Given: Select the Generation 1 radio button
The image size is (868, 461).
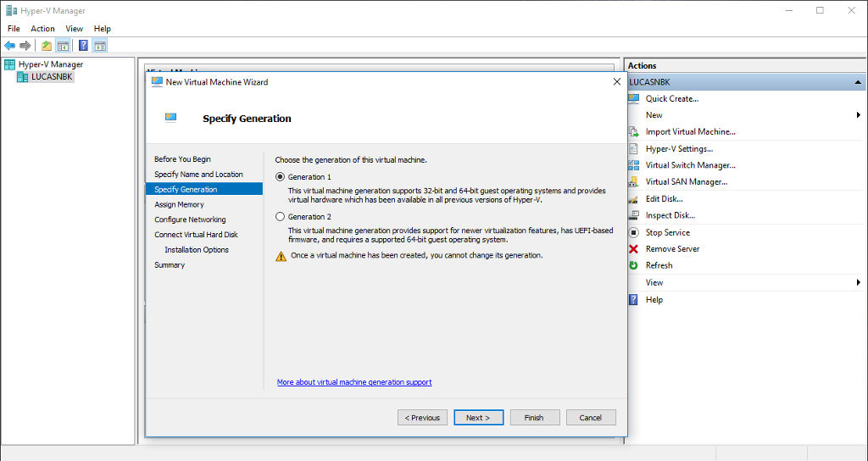Looking at the screenshot, I should point(281,177).
